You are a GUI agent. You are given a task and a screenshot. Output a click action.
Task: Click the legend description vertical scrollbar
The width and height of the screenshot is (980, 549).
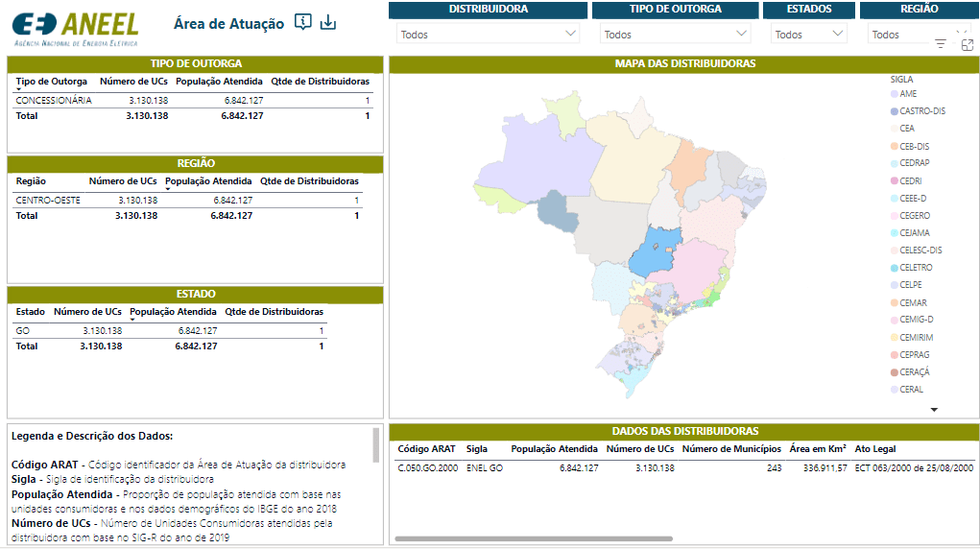pos(375,446)
